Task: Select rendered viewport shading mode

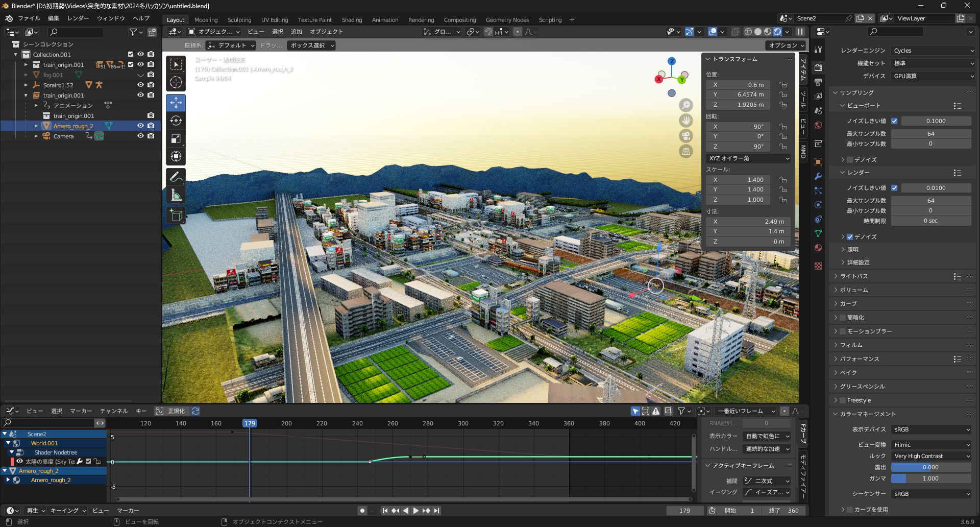Action: tap(777, 32)
